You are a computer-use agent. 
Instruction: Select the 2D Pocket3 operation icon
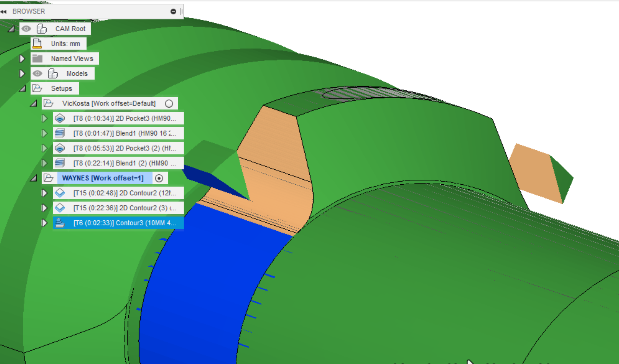[60, 118]
